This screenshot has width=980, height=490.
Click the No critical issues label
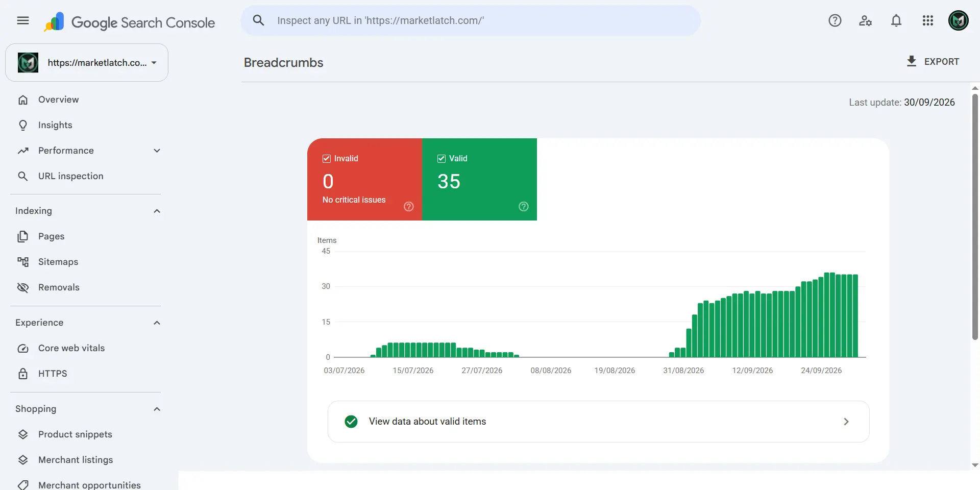(354, 200)
